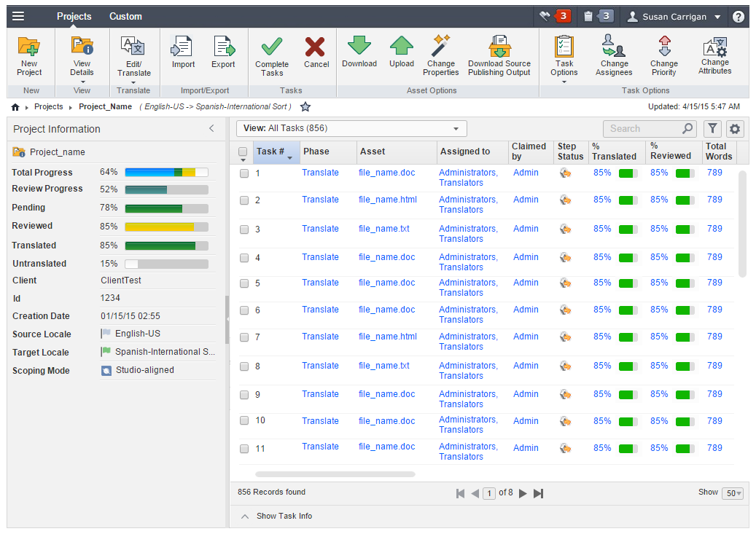Click the Complete Tasks checkmark icon
This screenshot has height=534, width=756.
(271, 47)
